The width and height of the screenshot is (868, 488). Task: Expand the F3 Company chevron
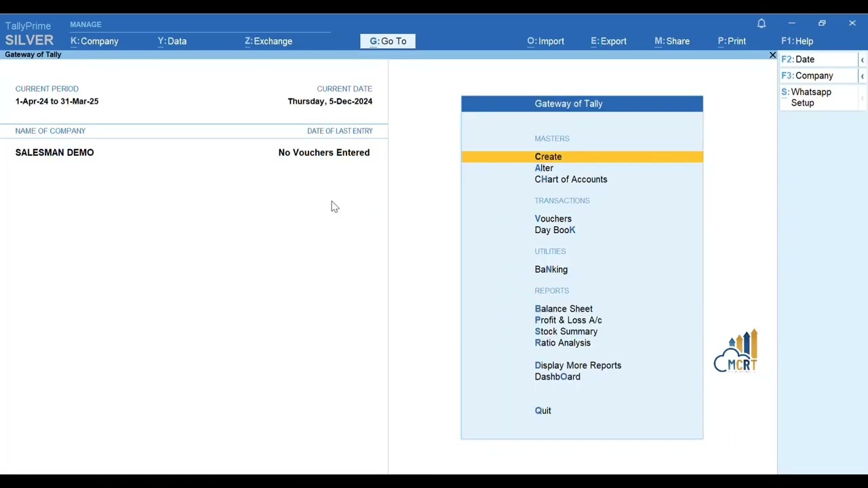coord(862,77)
